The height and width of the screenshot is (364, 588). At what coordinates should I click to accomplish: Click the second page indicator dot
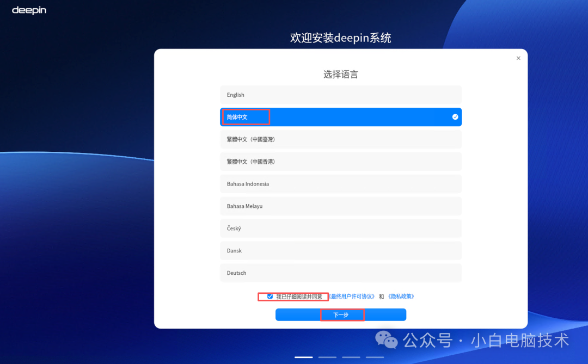pos(327,357)
